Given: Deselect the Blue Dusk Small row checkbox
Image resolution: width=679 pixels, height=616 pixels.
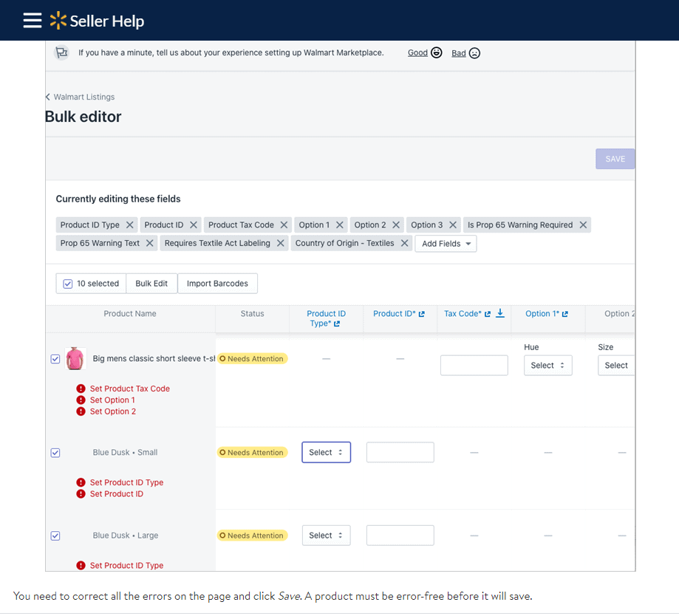Looking at the screenshot, I should coord(55,452).
